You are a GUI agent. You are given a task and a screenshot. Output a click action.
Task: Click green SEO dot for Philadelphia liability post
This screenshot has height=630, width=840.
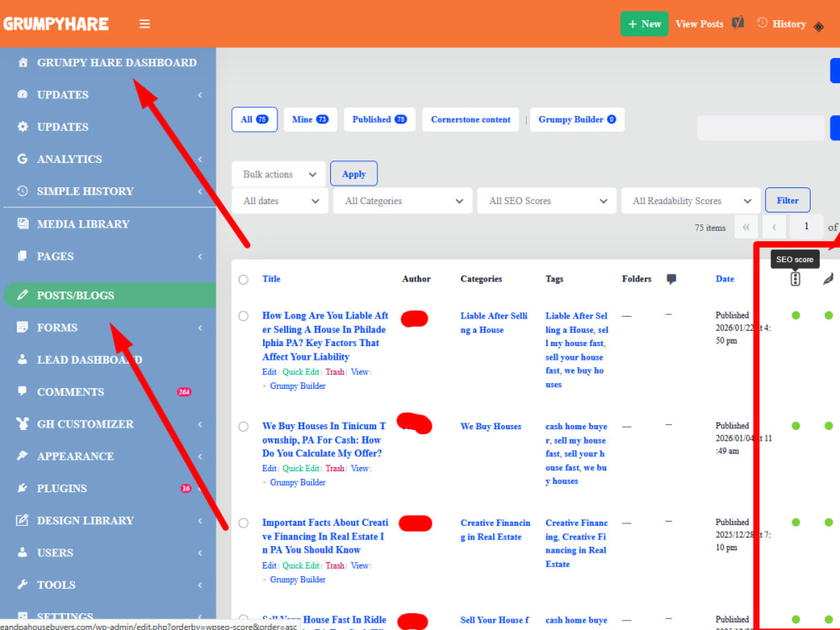click(x=795, y=315)
